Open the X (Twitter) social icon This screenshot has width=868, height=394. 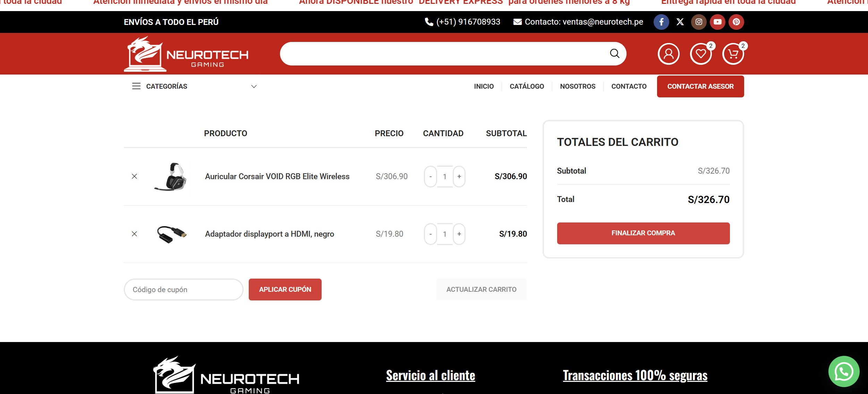click(x=680, y=22)
